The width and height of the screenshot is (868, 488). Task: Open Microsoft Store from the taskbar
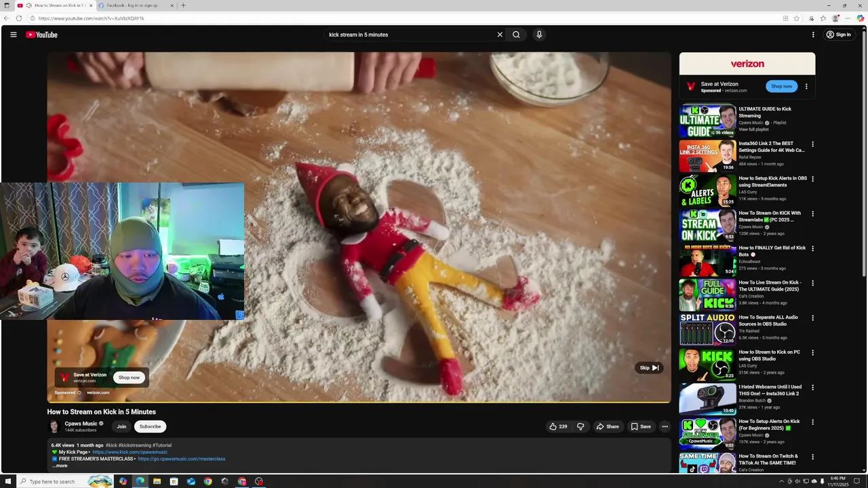click(x=174, y=481)
